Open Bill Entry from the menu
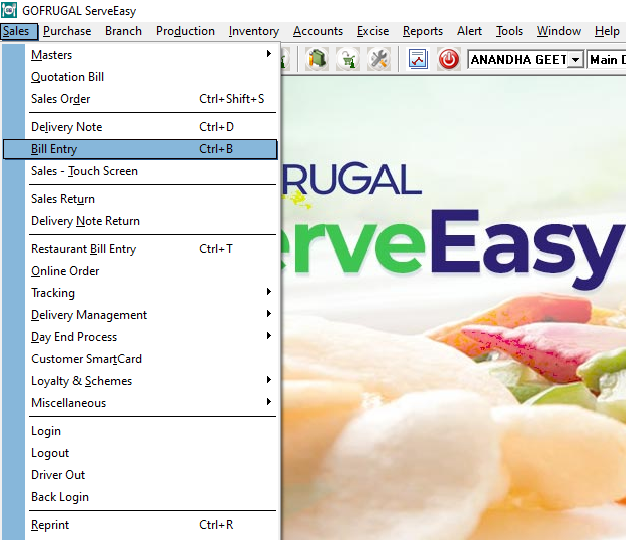The height and width of the screenshot is (540, 626). click(139, 149)
